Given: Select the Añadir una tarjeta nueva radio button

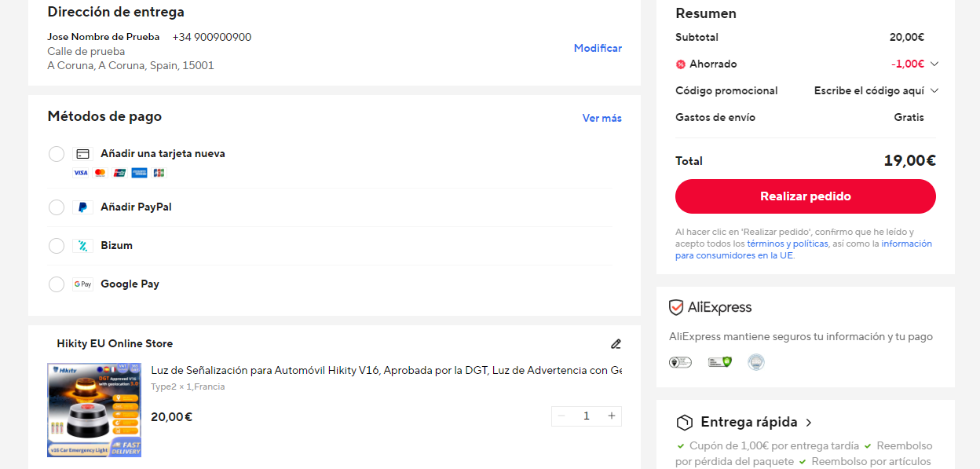Looking at the screenshot, I should click(x=57, y=154).
